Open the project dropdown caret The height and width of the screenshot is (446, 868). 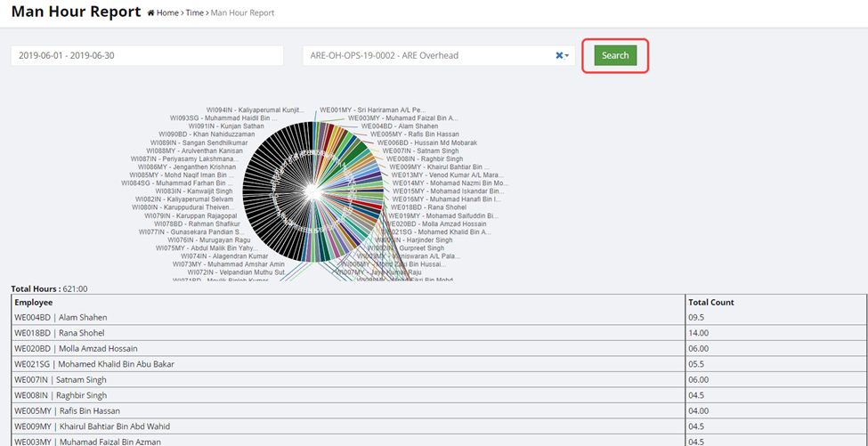[x=567, y=55]
